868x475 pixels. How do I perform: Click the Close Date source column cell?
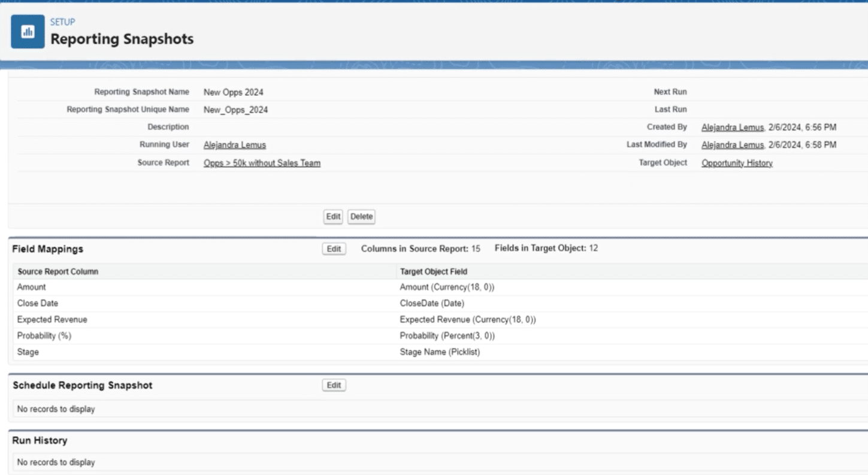38,303
